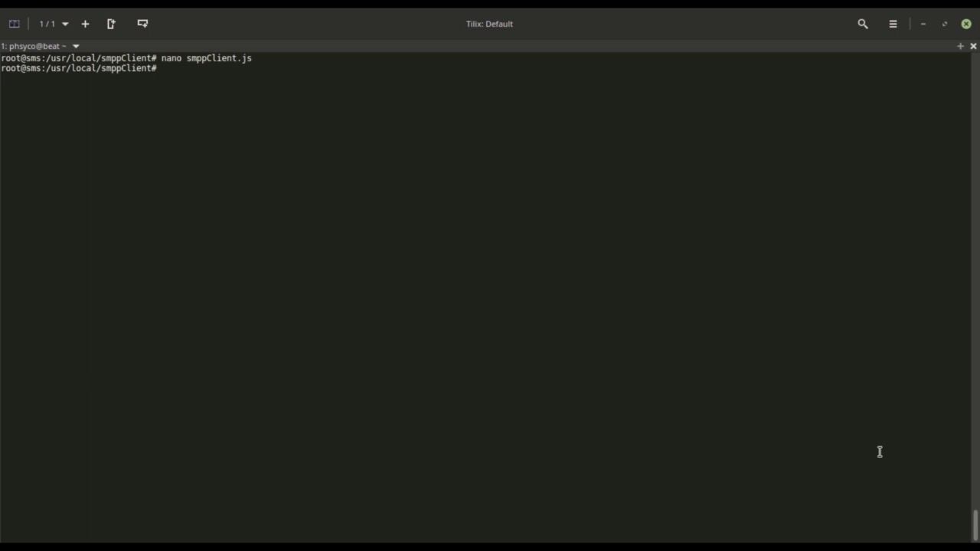Close the Tilix window
This screenshot has width=980, height=551.
click(966, 24)
